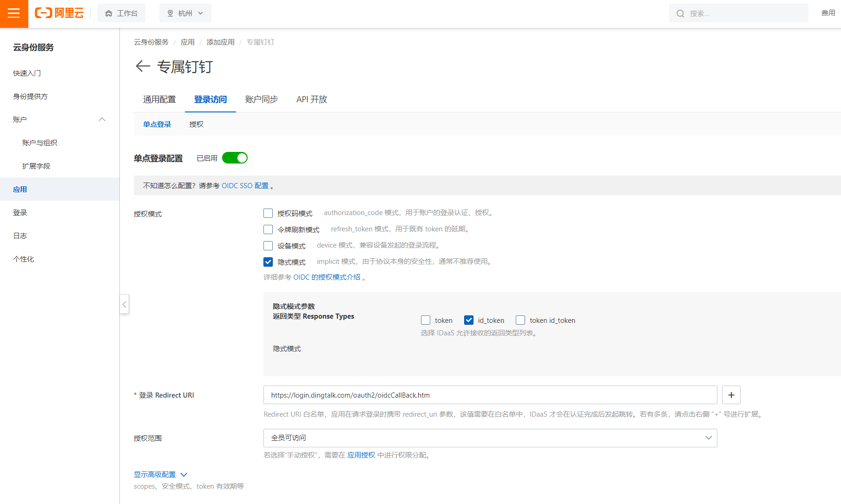Switch to the API 开放 tab
The height and width of the screenshot is (504, 841).
(312, 99)
